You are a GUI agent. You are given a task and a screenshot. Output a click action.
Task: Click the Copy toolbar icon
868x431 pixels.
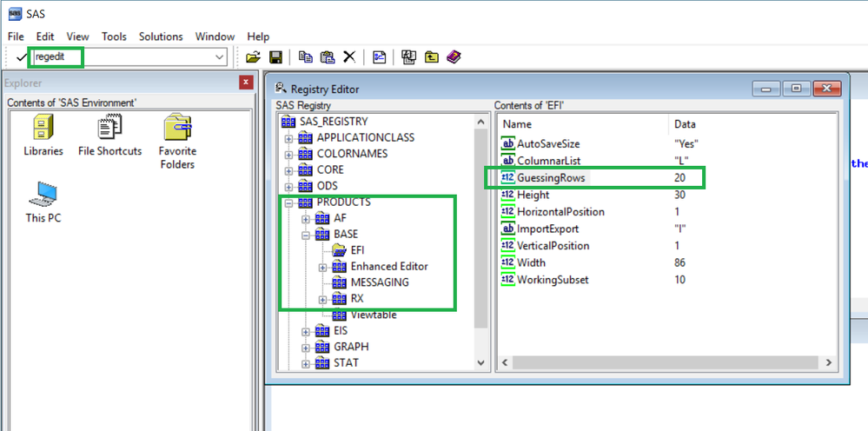point(306,56)
